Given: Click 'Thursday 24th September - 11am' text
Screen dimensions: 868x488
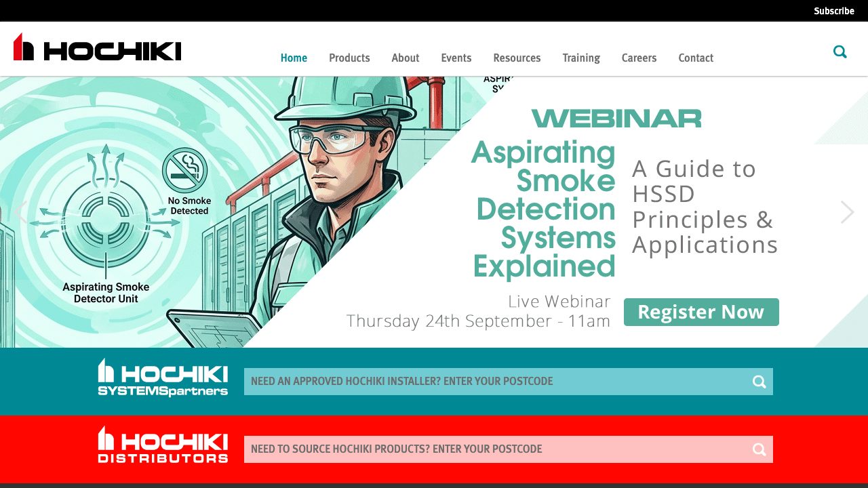Looking at the screenshot, I should coord(478,321).
